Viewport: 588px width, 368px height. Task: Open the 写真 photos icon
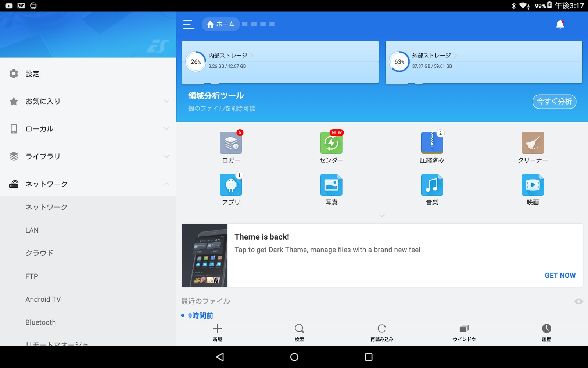point(331,185)
